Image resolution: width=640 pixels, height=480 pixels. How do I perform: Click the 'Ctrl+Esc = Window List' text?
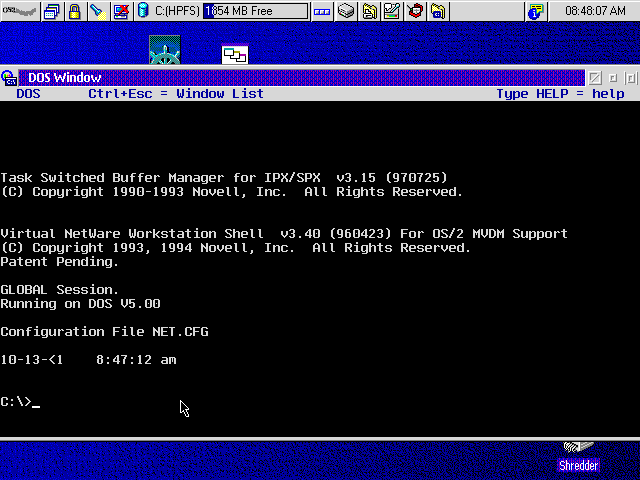pyautogui.click(x=176, y=94)
